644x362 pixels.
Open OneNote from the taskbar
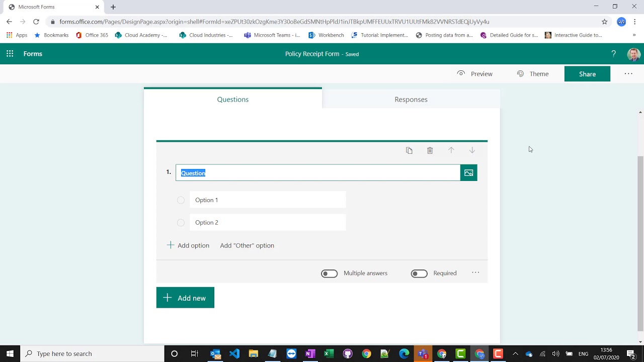pos(310,353)
